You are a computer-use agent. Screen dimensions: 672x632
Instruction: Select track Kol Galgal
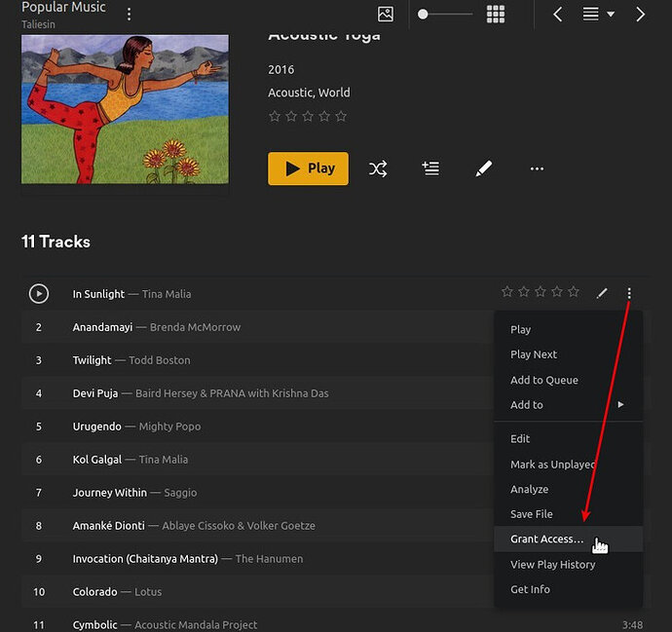click(97, 460)
